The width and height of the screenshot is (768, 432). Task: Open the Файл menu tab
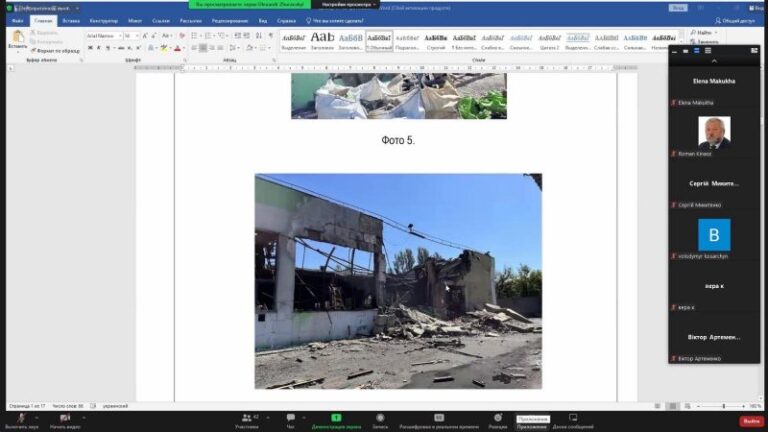(17, 20)
